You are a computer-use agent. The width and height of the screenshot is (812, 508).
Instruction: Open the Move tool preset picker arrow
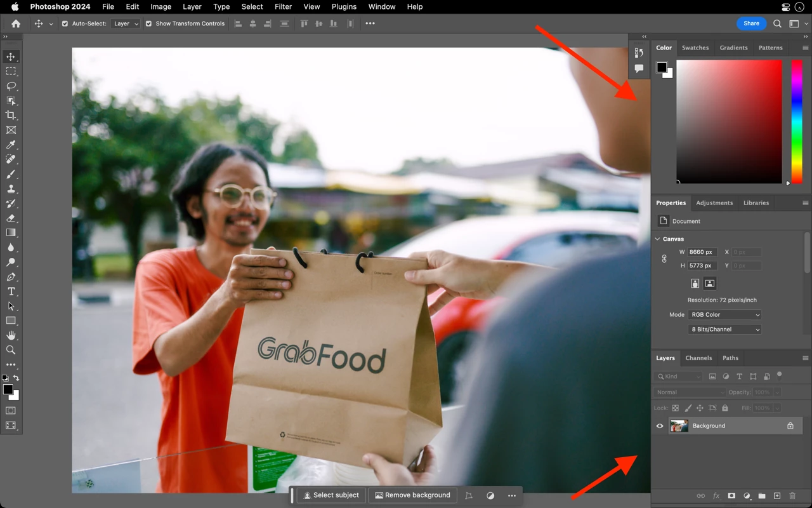(51, 24)
